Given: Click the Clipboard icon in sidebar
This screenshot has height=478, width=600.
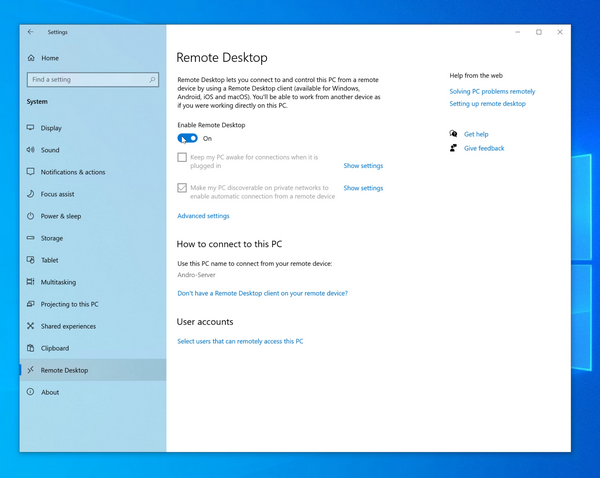Looking at the screenshot, I should pos(30,348).
